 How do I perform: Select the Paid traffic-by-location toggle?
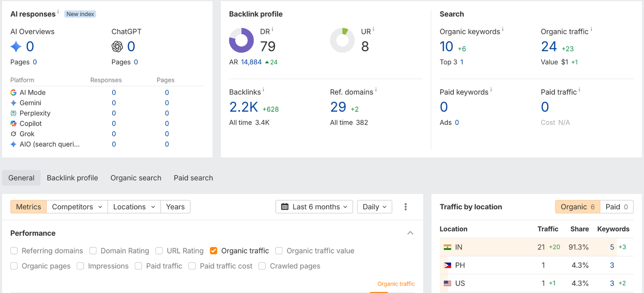point(617,207)
